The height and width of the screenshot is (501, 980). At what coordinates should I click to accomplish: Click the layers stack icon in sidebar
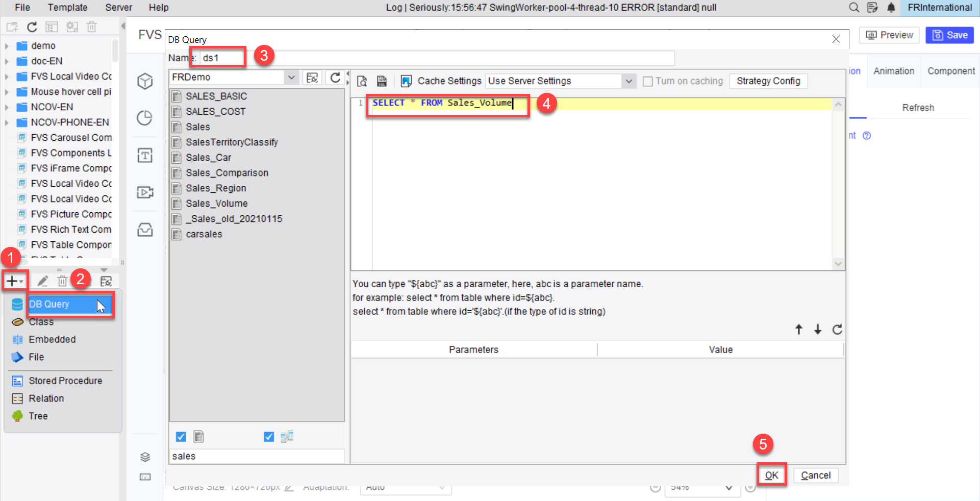coord(145,457)
